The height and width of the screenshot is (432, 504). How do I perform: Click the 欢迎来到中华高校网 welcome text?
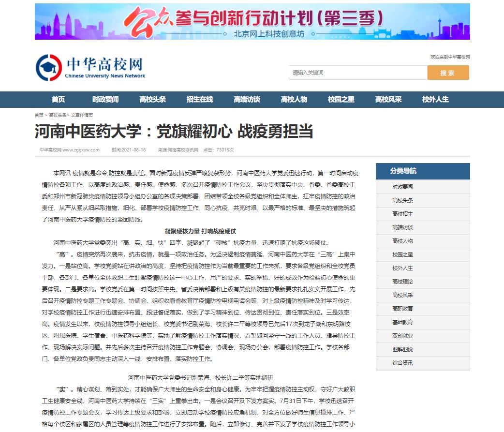(x=450, y=57)
